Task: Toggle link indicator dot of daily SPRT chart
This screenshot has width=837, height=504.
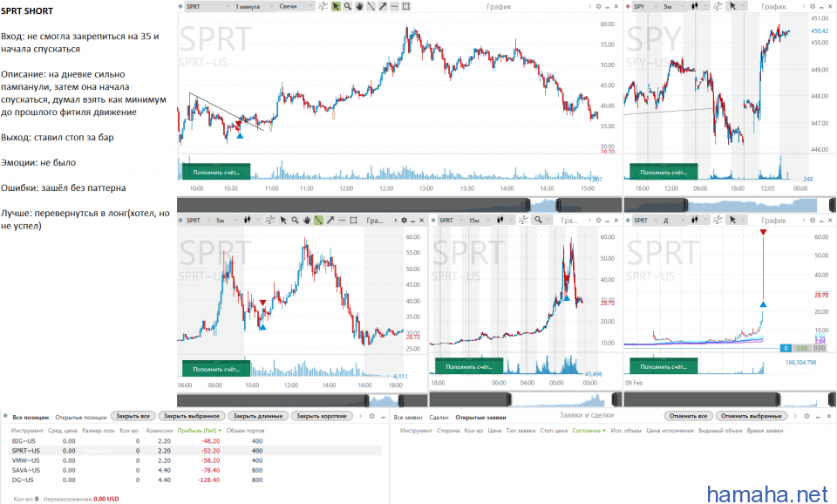Action: pyautogui.click(x=628, y=220)
